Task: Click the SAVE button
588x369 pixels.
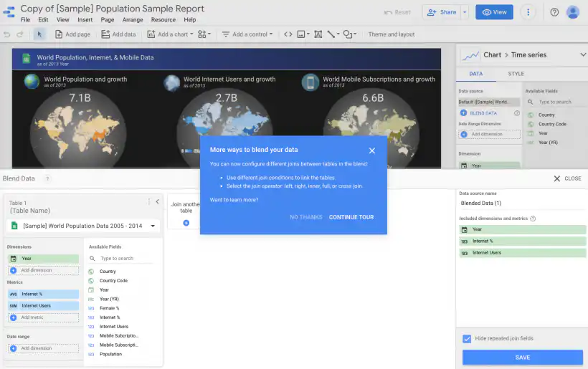Action: tap(522, 358)
